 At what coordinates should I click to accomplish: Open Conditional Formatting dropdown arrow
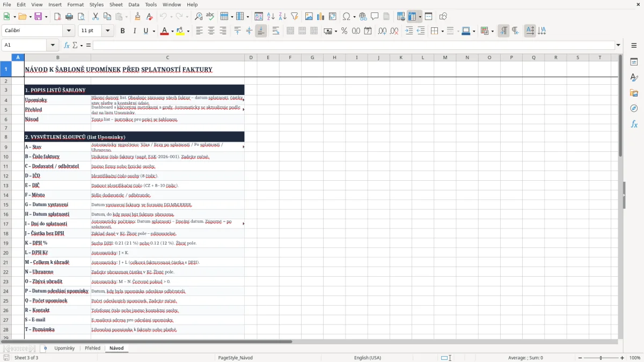[x=492, y=31]
